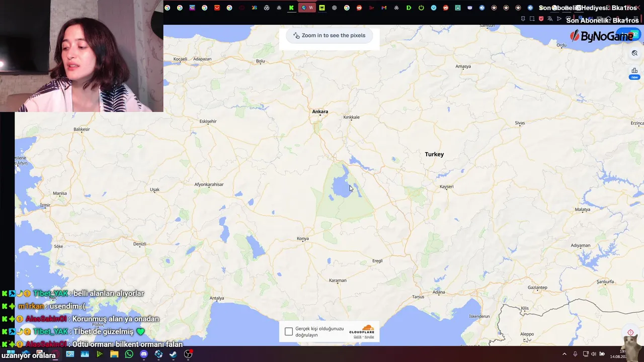The image size is (644, 362).
Task: Click the Balıkesir city label
Action: [x=82, y=129]
